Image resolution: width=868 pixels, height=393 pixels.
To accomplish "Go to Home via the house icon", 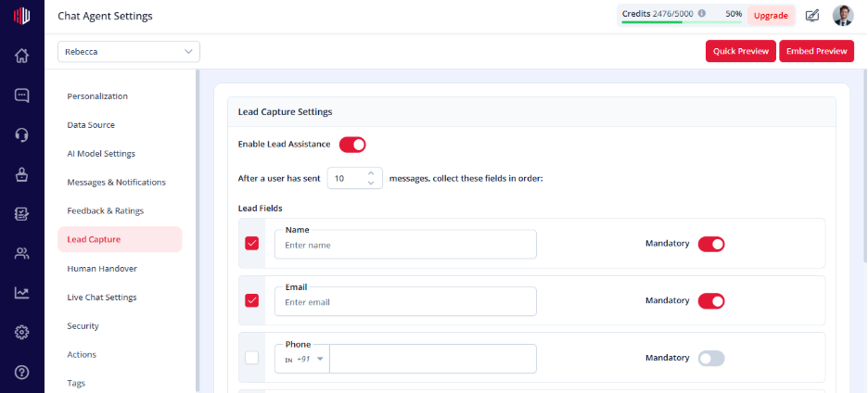I will (x=21, y=56).
